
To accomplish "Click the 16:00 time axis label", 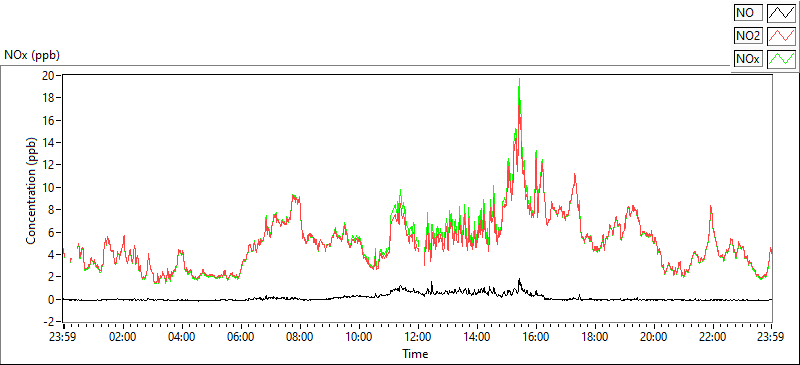I will [536, 337].
